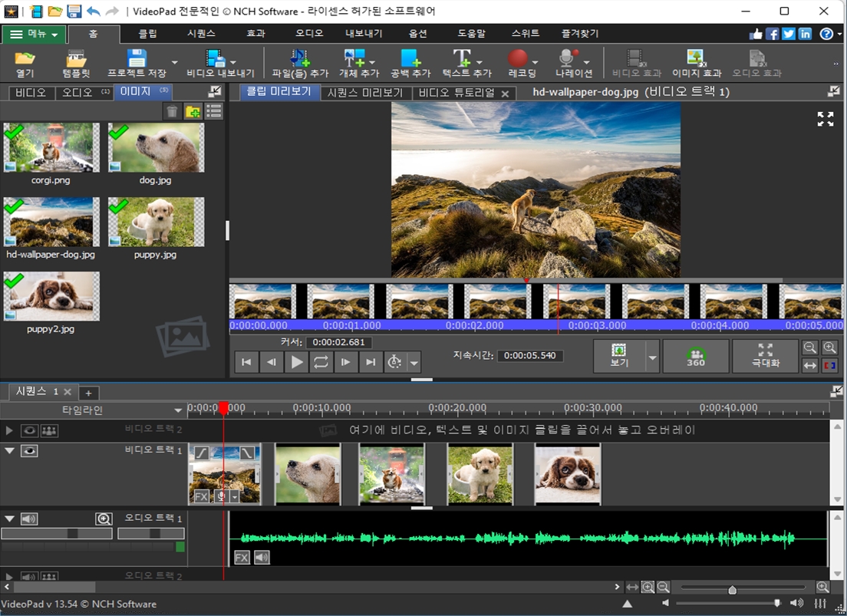Screen dimensions: 847x616
Task: Open the 보기 view dropdown arrow
Action: pyautogui.click(x=653, y=357)
